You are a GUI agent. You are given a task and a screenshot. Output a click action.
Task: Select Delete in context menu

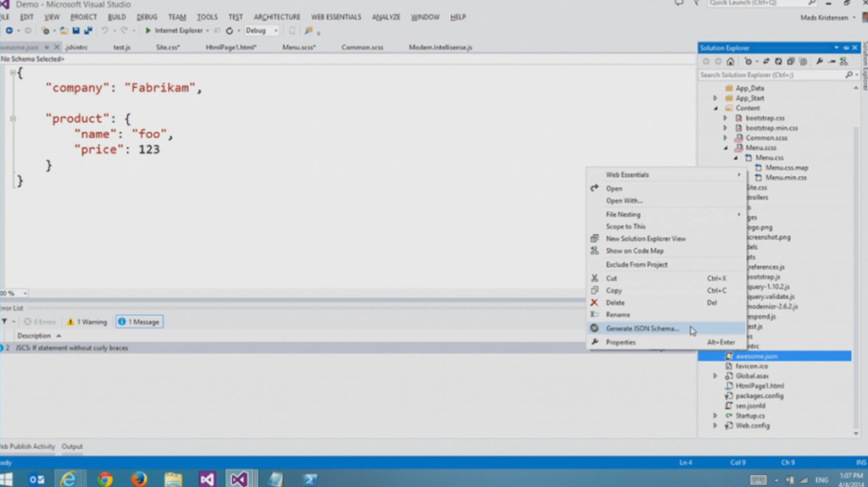pos(666,302)
